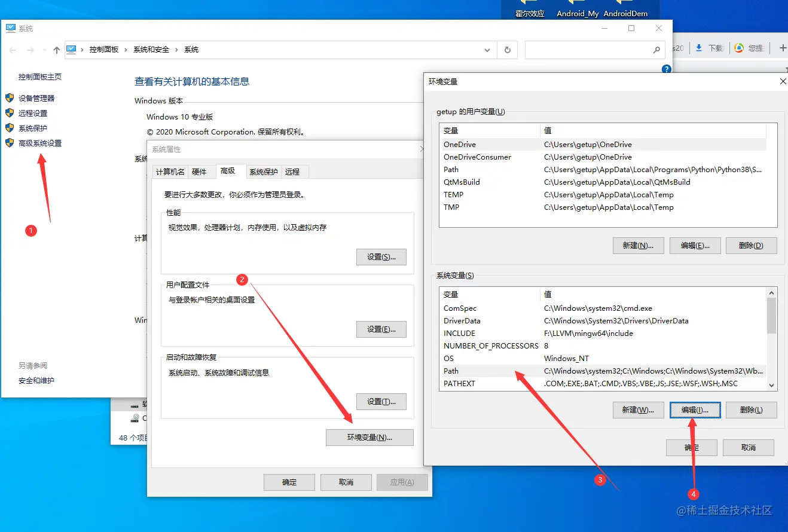Click 编辑(I) under system variables
The height and width of the screenshot is (532, 788).
[695, 410]
